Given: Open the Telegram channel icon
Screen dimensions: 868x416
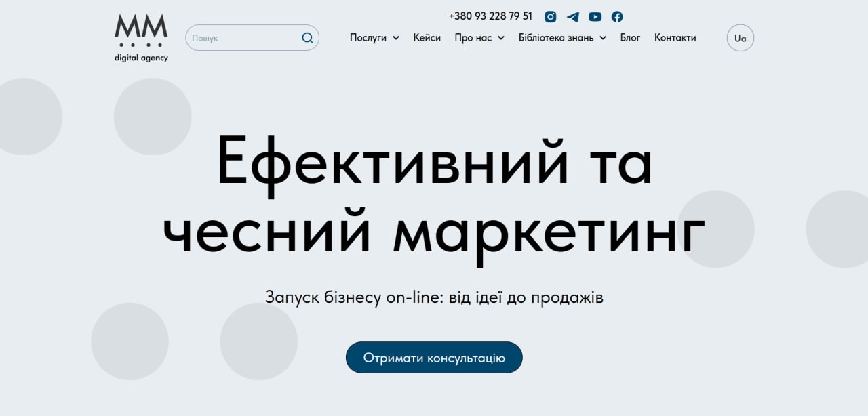Looking at the screenshot, I should tap(573, 17).
